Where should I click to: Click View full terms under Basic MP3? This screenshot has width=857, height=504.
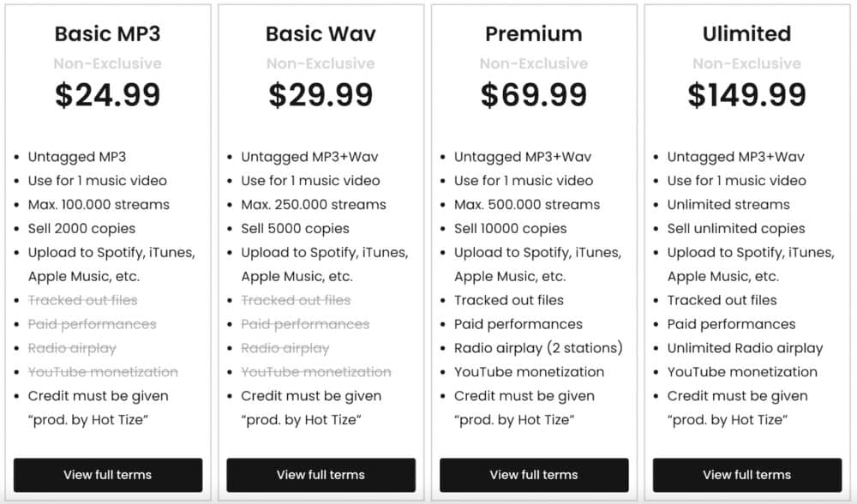point(108,475)
